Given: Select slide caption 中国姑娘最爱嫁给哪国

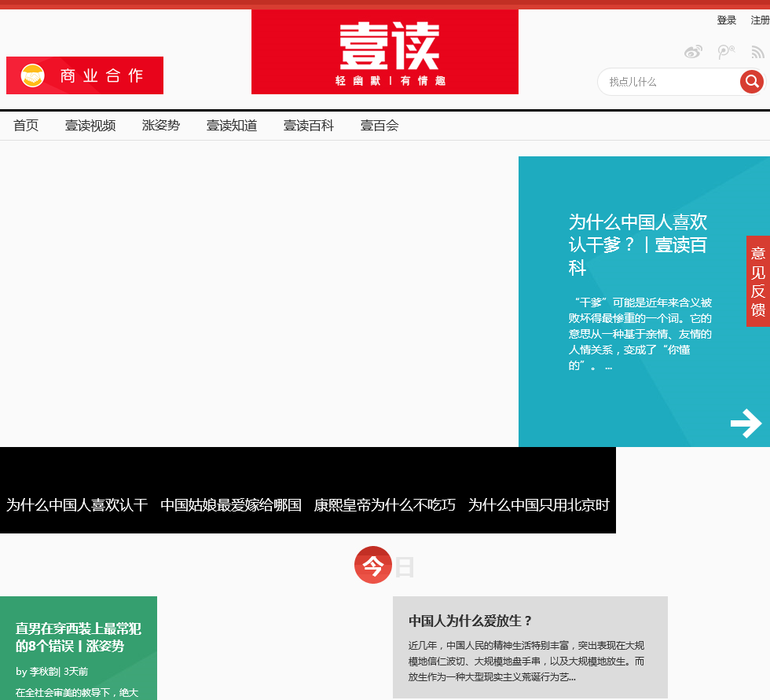Looking at the screenshot, I should pos(231,504).
